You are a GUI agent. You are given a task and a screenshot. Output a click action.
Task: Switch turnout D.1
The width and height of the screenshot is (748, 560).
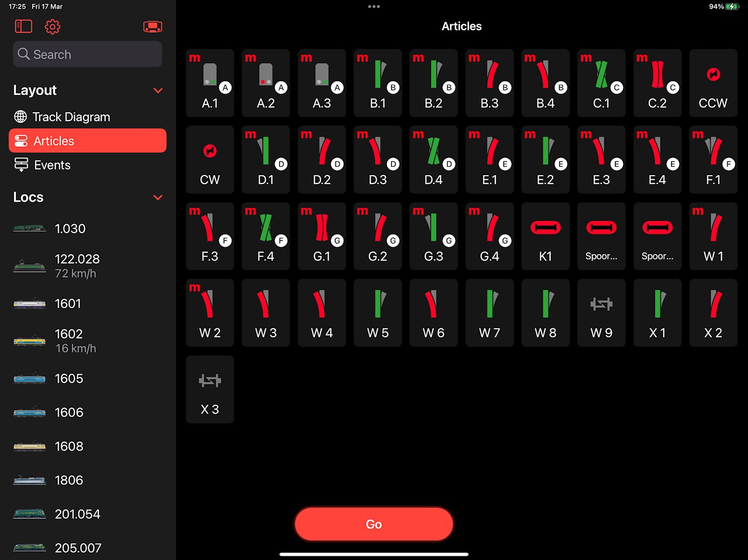(x=266, y=160)
